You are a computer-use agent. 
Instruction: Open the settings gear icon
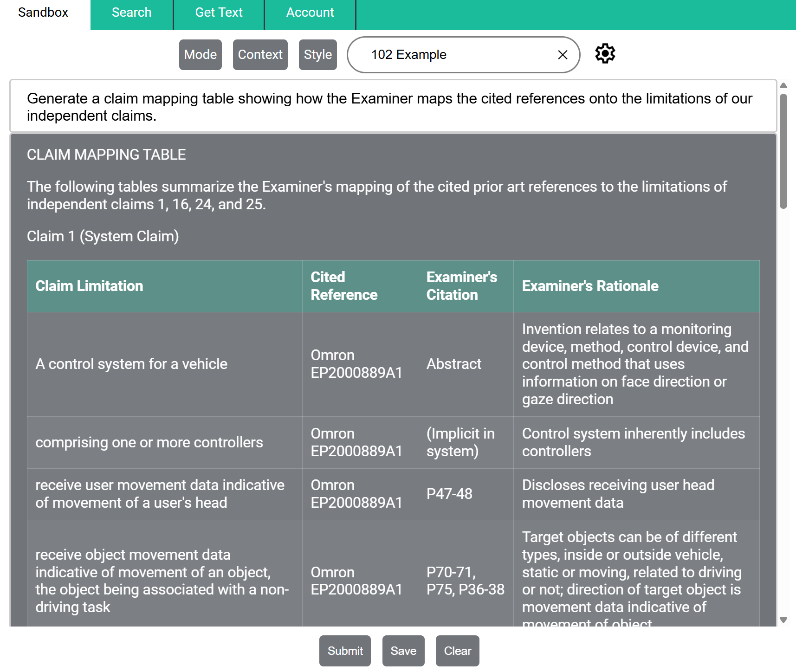click(x=605, y=54)
